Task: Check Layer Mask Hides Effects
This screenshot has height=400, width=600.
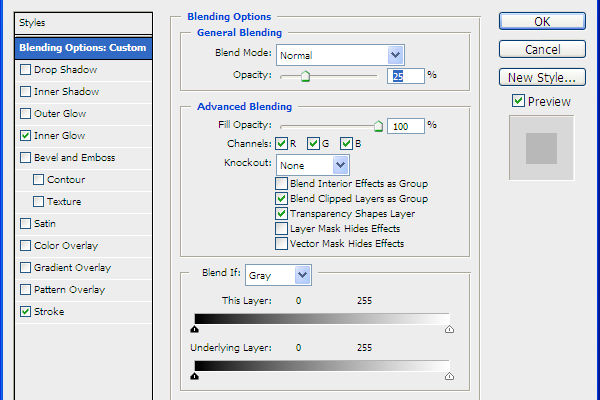Action: pos(281,229)
